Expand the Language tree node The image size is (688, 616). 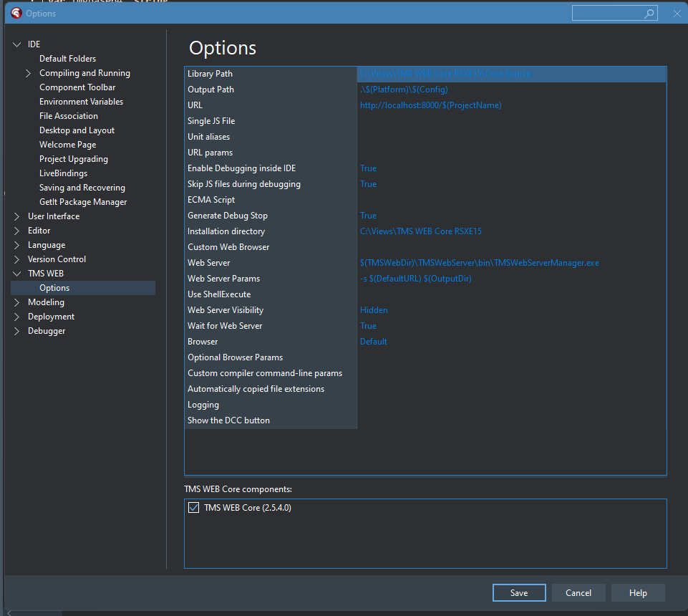[17, 245]
